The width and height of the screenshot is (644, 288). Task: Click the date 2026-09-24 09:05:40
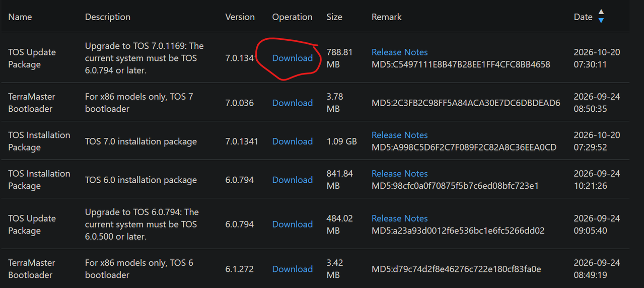[x=597, y=224]
